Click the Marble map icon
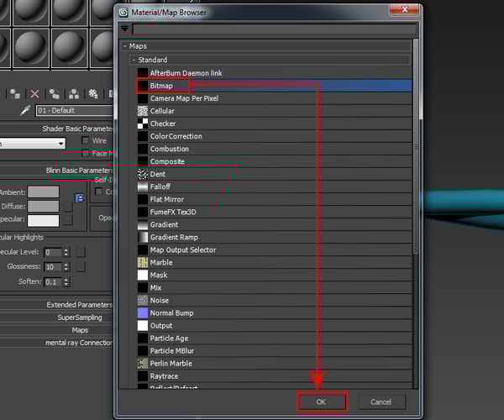The height and width of the screenshot is (420, 504). (x=143, y=263)
